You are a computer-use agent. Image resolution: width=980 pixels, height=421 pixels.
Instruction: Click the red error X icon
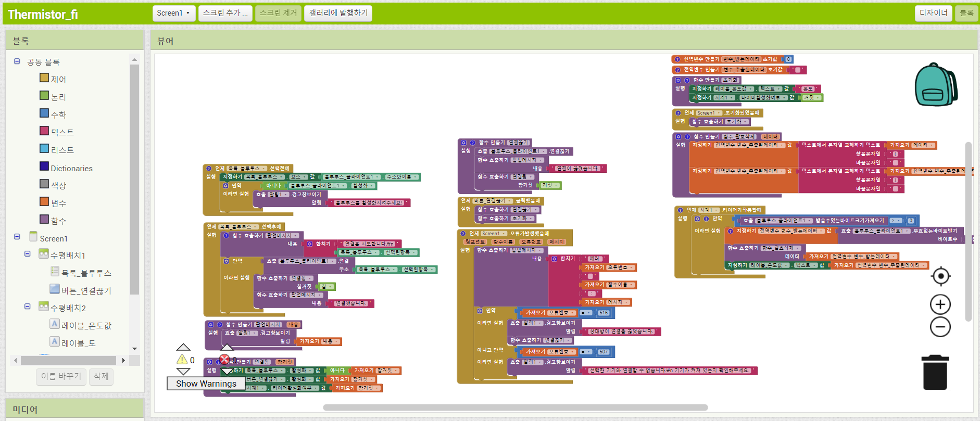tap(224, 359)
